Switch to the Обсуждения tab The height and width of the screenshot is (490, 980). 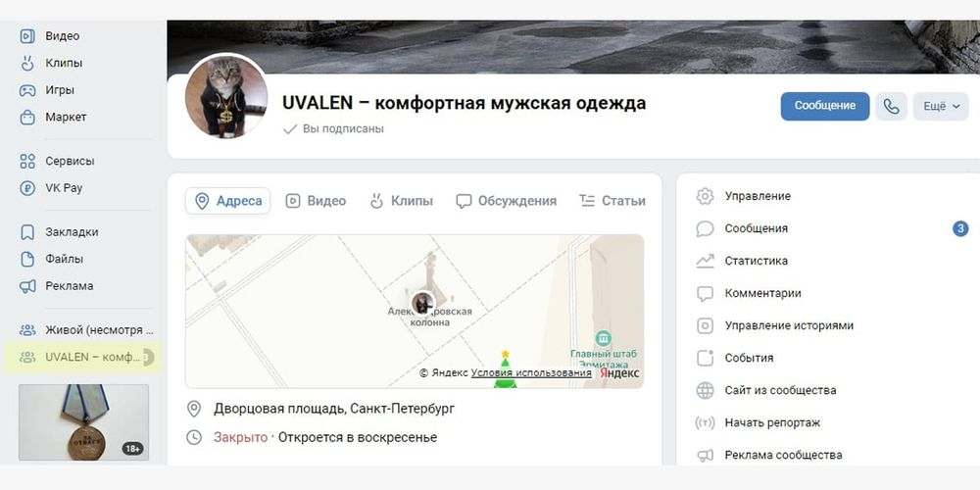507,201
